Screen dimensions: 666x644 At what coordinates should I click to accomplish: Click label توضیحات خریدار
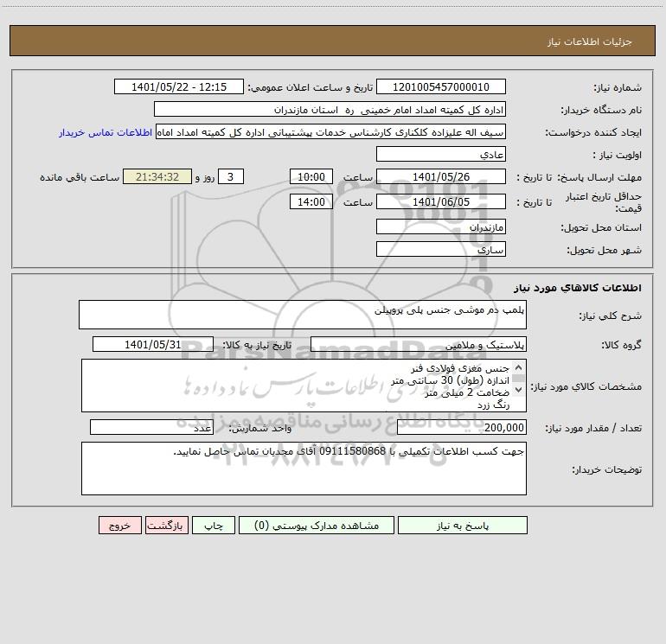[606, 469]
